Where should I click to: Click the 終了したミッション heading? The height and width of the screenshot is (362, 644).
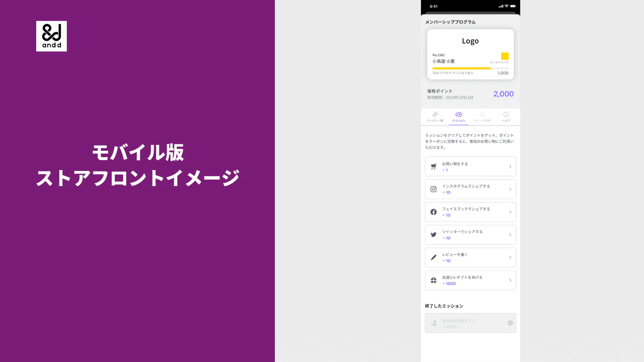click(444, 306)
